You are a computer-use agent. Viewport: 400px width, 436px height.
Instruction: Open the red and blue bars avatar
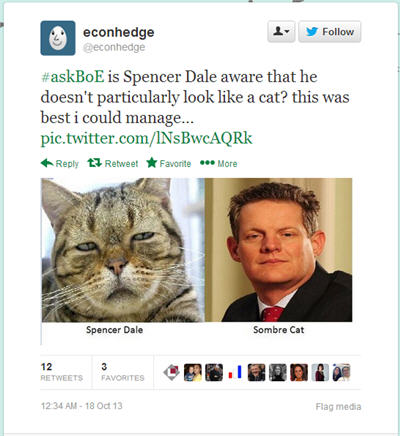[235, 372]
